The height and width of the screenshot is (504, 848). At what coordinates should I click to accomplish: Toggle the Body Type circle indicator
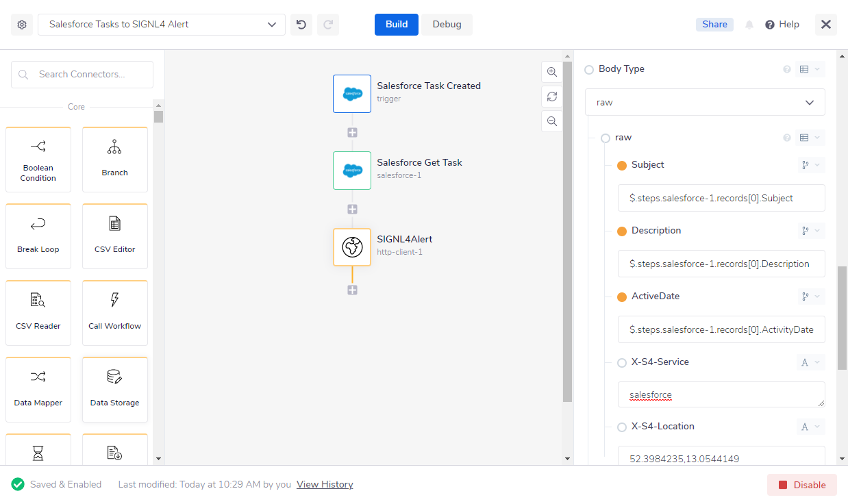point(589,70)
